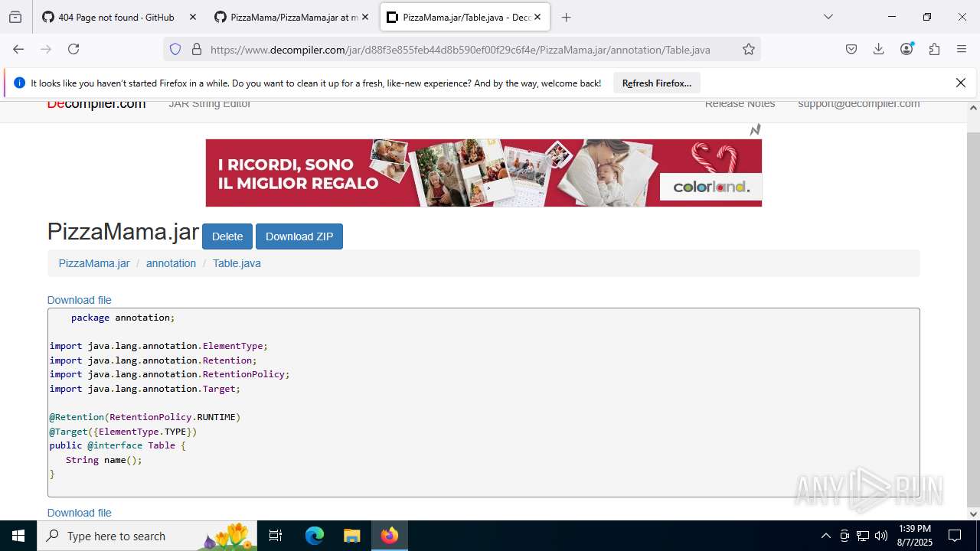This screenshot has width=980, height=551.
Task: Click the decompiler.com address bar
Action: point(460,50)
